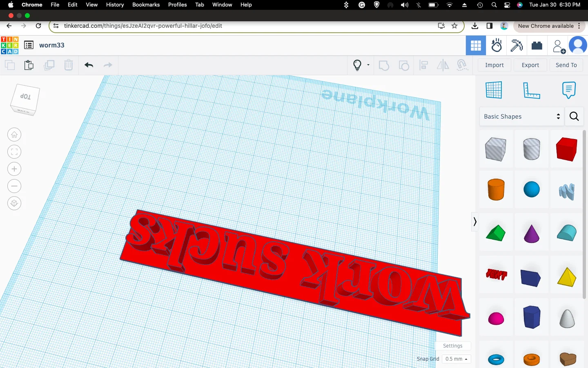Viewport: 588px width, 368px height.
Task: Select the magenta Half Sphere shape
Action: tap(496, 319)
